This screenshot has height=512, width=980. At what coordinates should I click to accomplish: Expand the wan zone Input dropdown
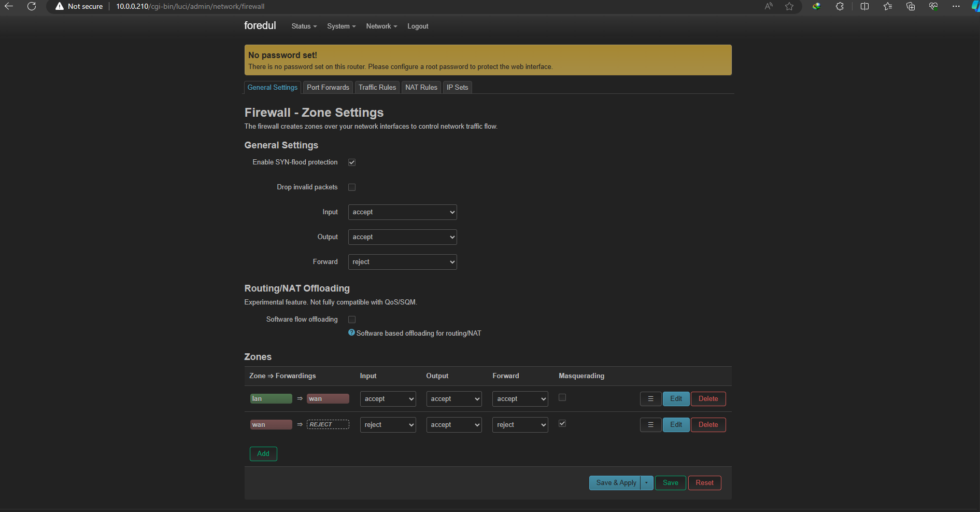(x=388, y=425)
